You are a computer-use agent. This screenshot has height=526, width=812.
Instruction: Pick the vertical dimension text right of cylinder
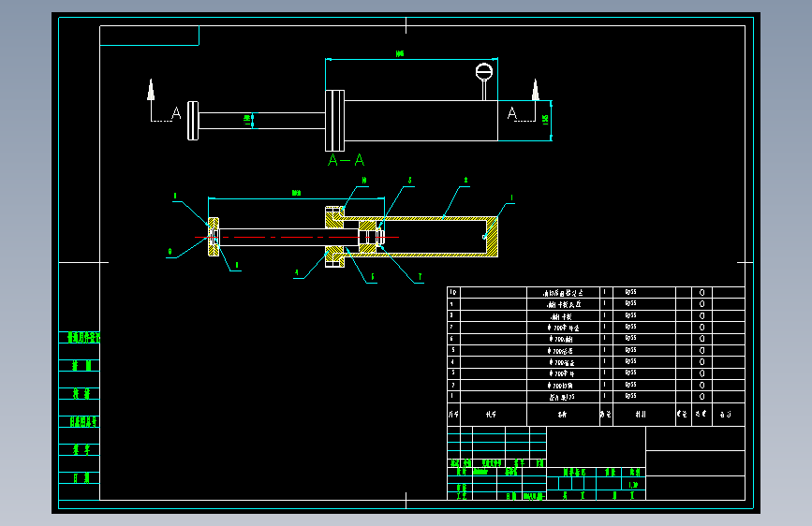(545, 120)
